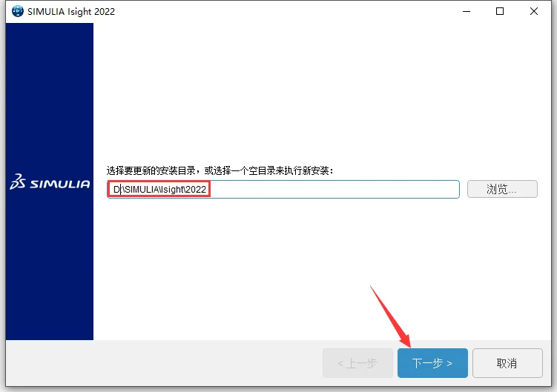This screenshot has height=392, width=557.
Task: Maximize the SIMULIA Isight 2022 window
Action: [500, 11]
